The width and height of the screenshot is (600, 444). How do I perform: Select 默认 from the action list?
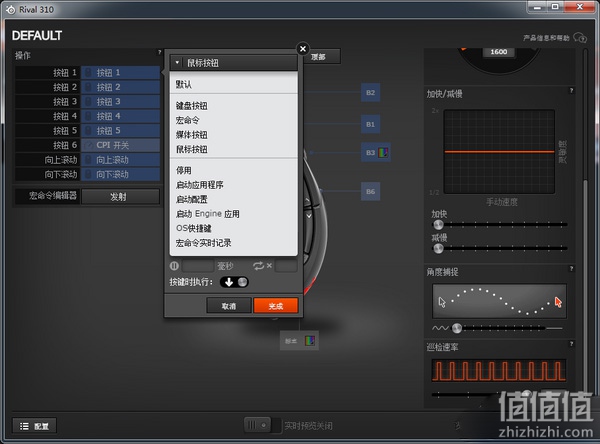point(184,85)
